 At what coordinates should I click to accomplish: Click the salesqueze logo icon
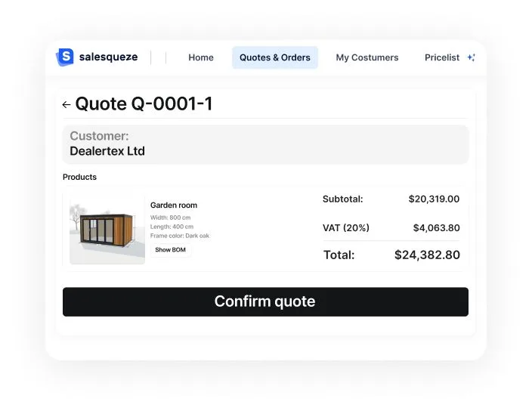point(66,57)
